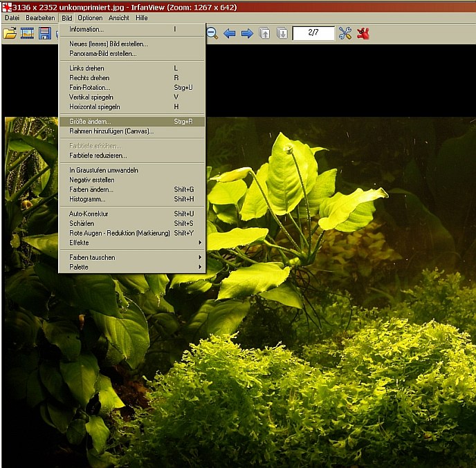Open settings via the tools icon

(345, 33)
